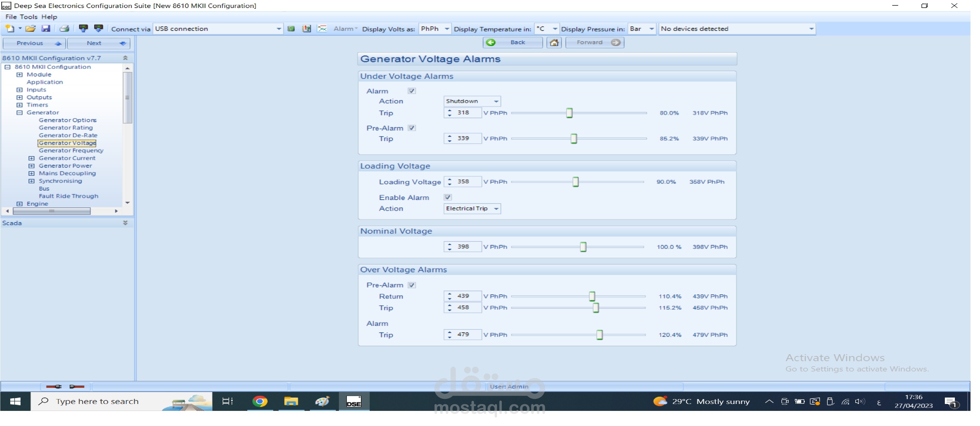The image size is (980, 426).
Task: Create a new configuration file
Action: coord(10,28)
